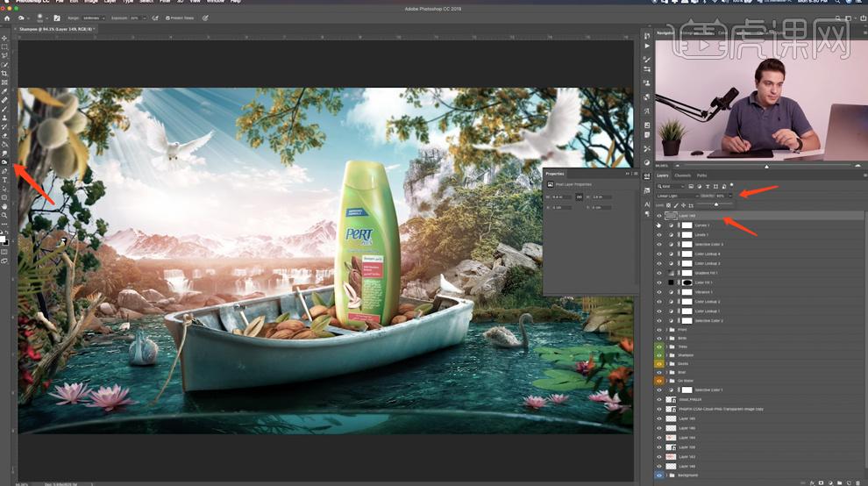The image size is (868, 486).
Task: Expand the Birds group
Action: coord(667,338)
